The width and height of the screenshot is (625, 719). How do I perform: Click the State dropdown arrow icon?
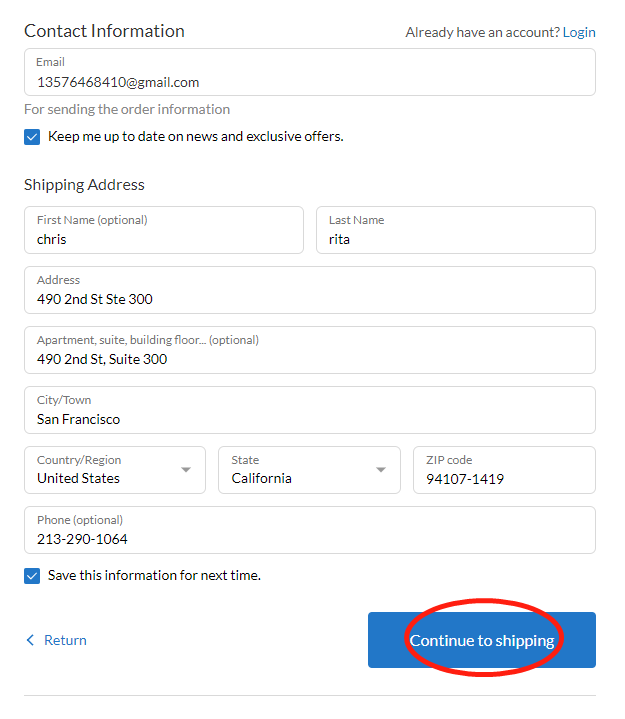click(381, 470)
